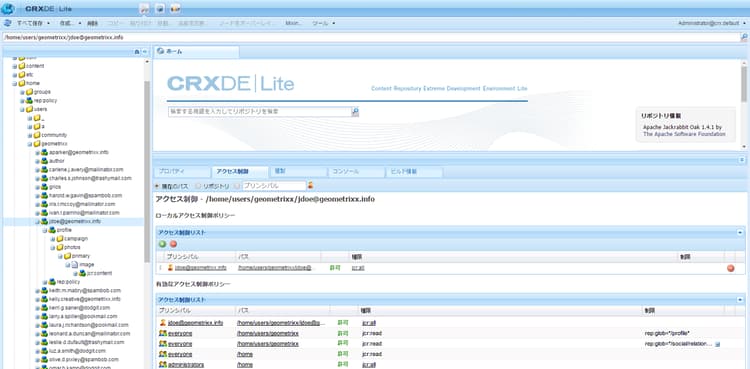Open the 作成 menu
This screenshot has height=369, width=750.
point(70,23)
